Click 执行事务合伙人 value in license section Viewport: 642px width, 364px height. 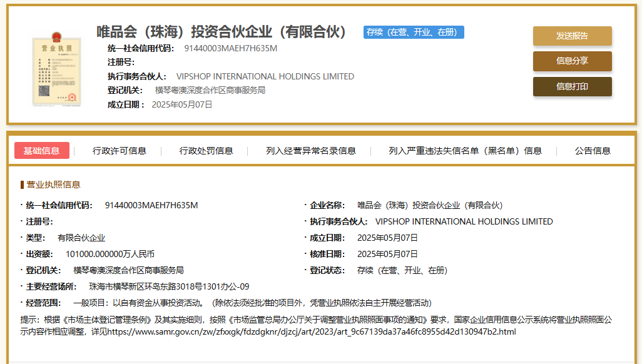(464, 221)
